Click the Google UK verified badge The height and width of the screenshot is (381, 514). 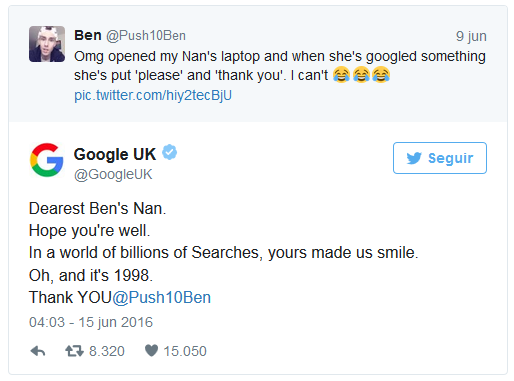pyautogui.click(x=170, y=152)
